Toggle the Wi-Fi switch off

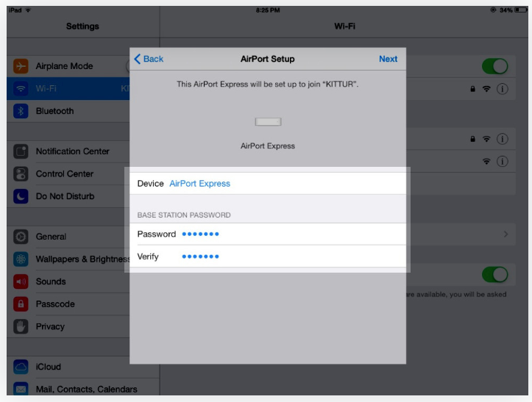(x=494, y=66)
